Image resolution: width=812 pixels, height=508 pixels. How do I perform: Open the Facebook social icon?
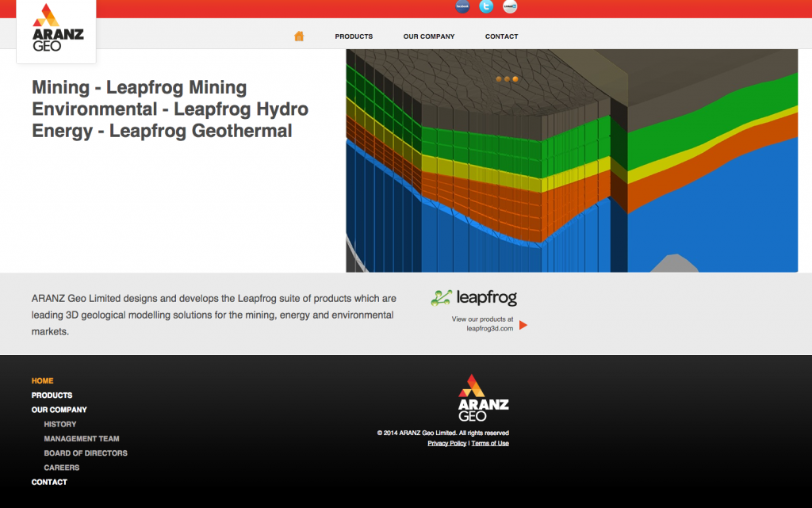point(462,6)
